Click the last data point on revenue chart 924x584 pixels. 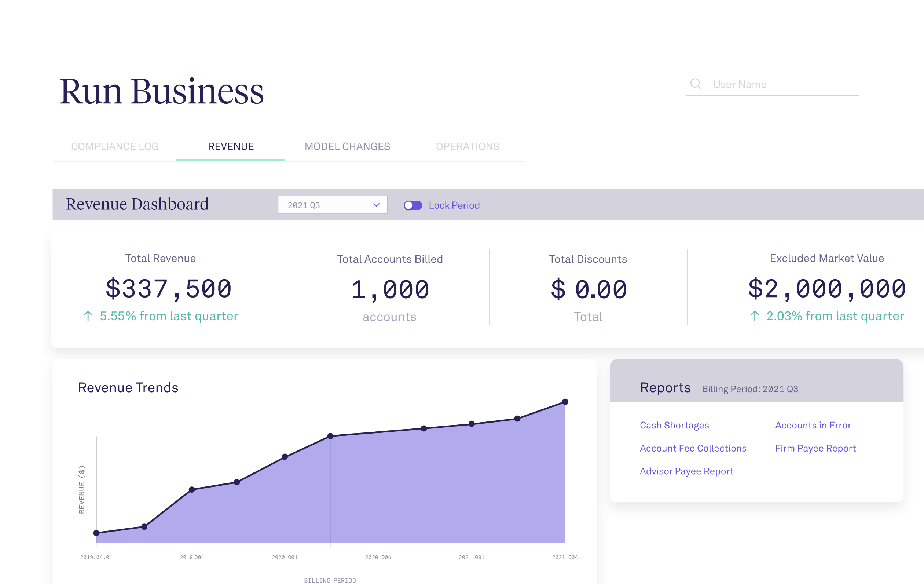click(565, 402)
